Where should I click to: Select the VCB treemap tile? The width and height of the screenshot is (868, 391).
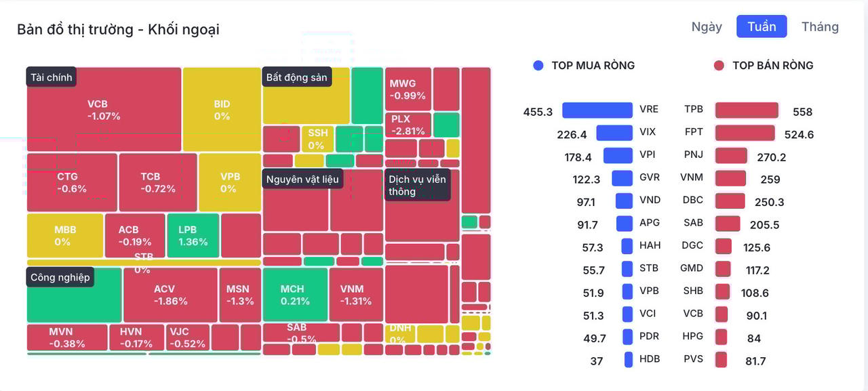coord(104,110)
